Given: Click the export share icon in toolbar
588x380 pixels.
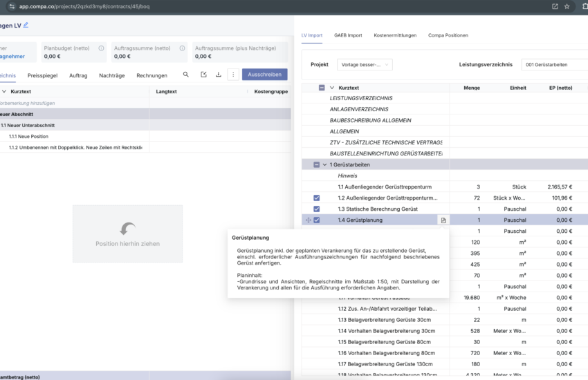Looking at the screenshot, I should pyautogui.click(x=203, y=75).
